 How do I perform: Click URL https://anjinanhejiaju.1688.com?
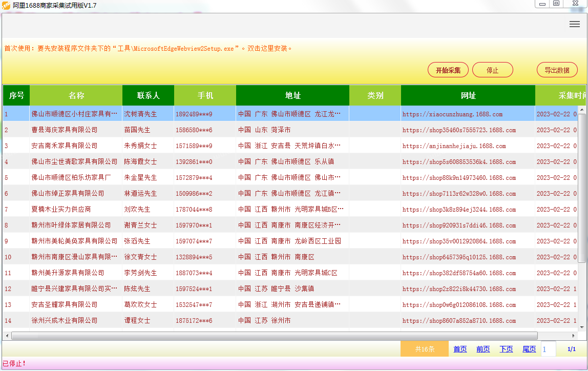454,146
